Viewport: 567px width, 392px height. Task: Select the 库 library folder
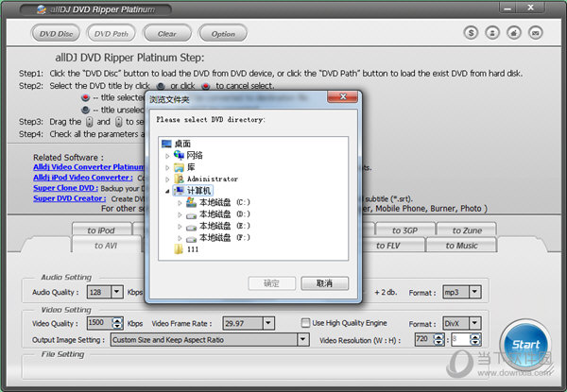pos(184,167)
